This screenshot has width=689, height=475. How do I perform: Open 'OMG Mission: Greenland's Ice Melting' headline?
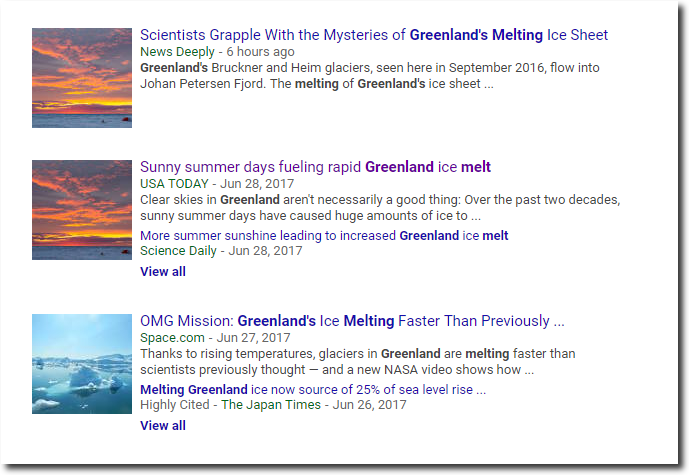pos(352,321)
